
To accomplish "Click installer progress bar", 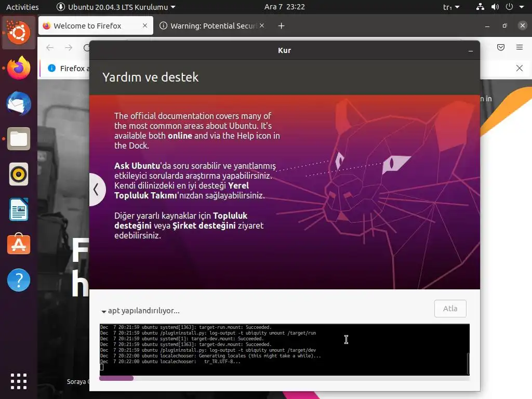I will tap(284, 378).
